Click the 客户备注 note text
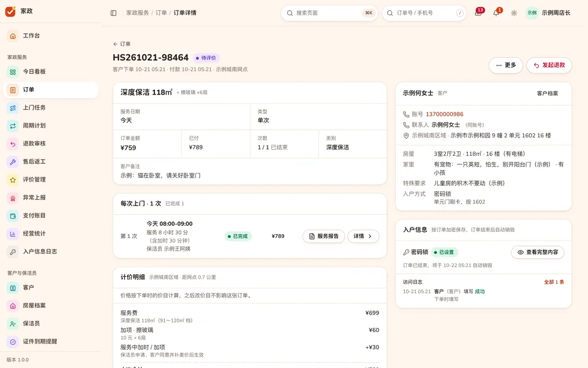This screenshot has height=368, width=588. (160, 175)
